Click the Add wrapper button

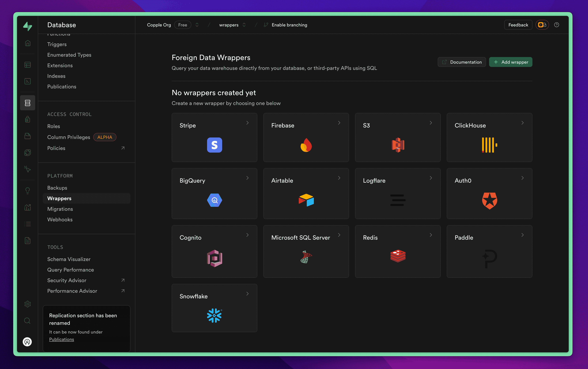pos(511,62)
